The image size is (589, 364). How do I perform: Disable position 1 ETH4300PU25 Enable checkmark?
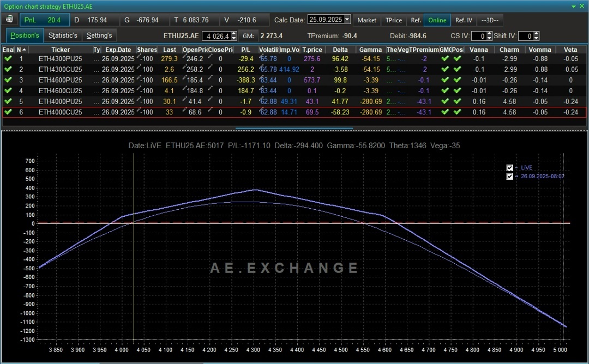coord(8,58)
